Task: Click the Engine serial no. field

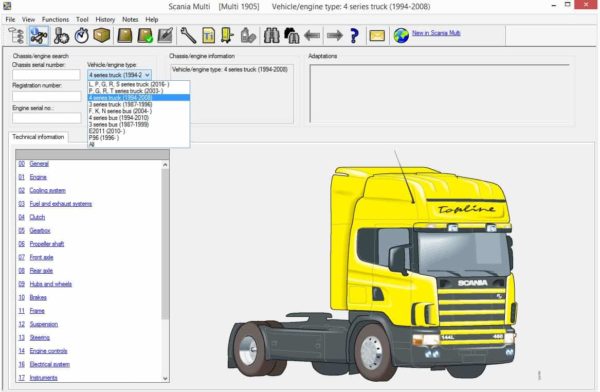Action: [x=46, y=118]
